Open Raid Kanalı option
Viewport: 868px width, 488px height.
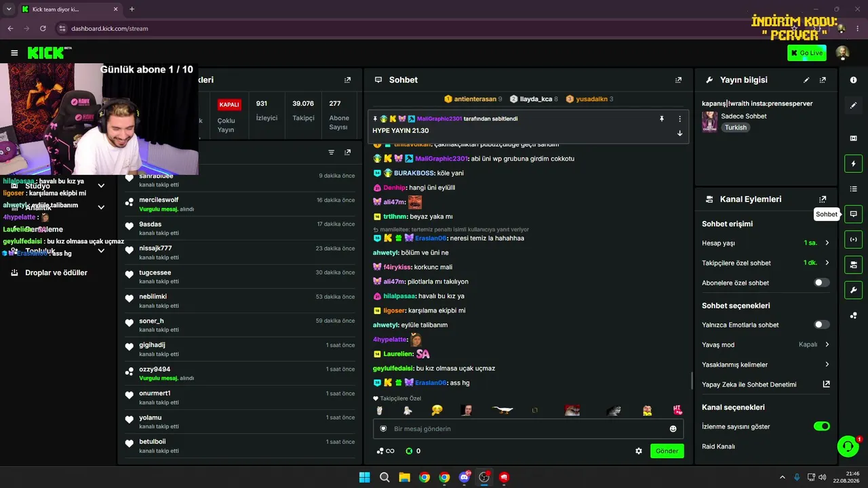pyautogui.click(x=718, y=447)
